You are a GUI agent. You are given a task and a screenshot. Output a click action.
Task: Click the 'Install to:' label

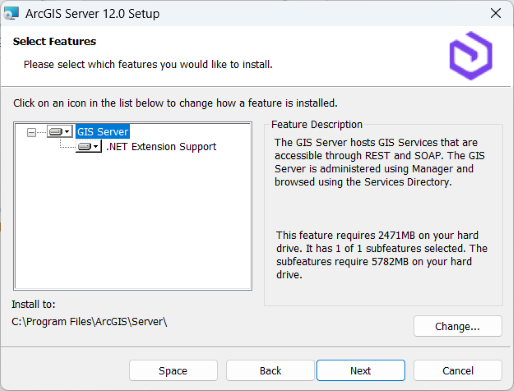pyautogui.click(x=33, y=304)
